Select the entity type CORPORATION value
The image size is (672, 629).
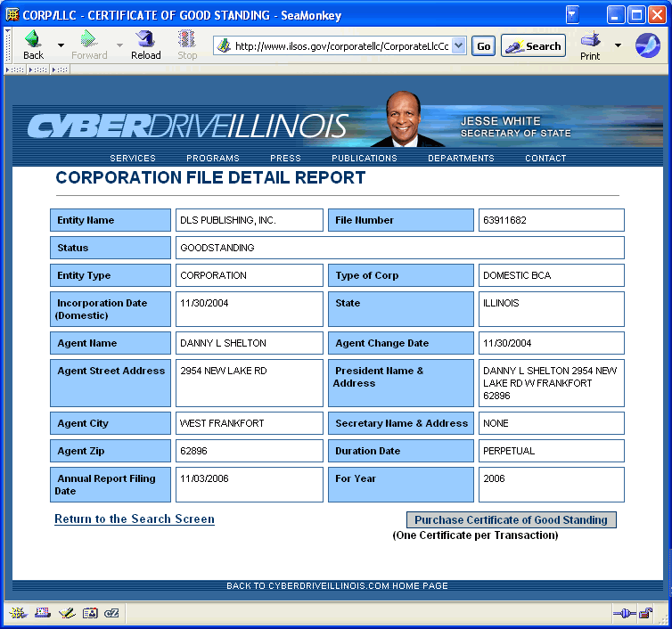tap(213, 275)
